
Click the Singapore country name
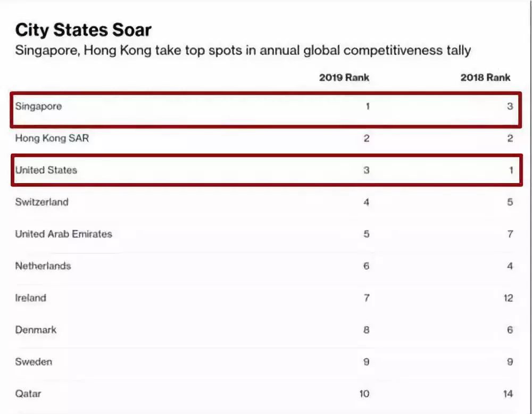[38, 106]
